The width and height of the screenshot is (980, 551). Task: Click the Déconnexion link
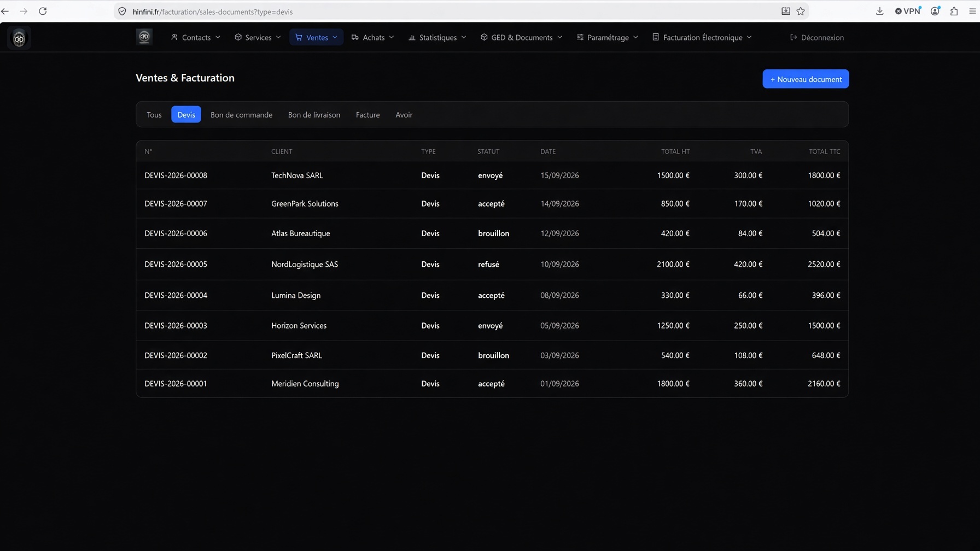coord(817,37)
